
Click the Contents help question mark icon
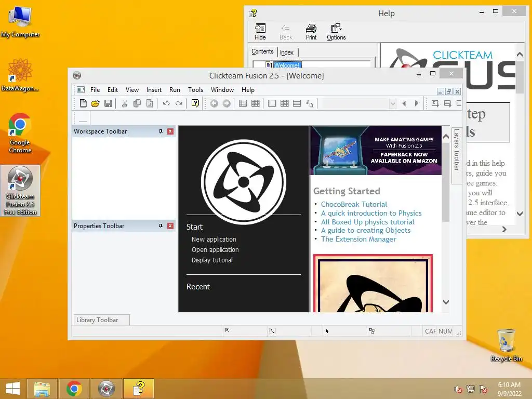pyautogui.click(x=195, y=103)
